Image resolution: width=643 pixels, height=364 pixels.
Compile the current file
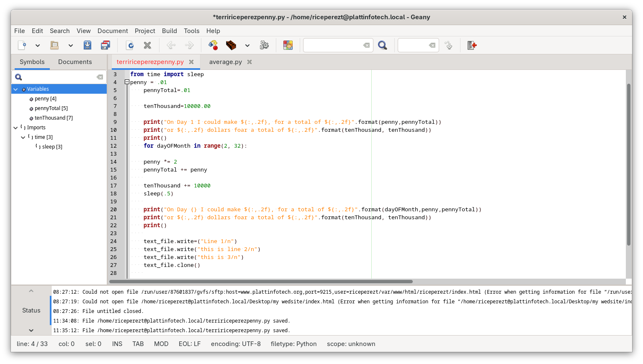(x=213, y=45)
